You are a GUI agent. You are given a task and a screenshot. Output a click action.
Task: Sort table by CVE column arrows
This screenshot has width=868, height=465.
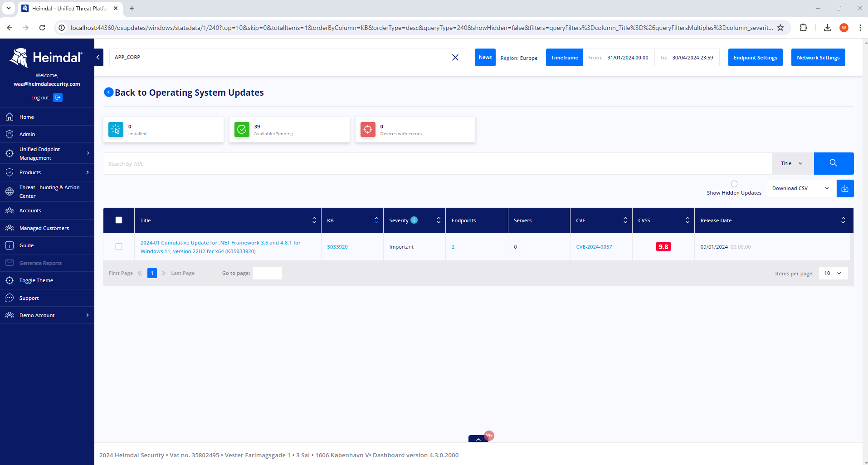[x=625, y=220]
